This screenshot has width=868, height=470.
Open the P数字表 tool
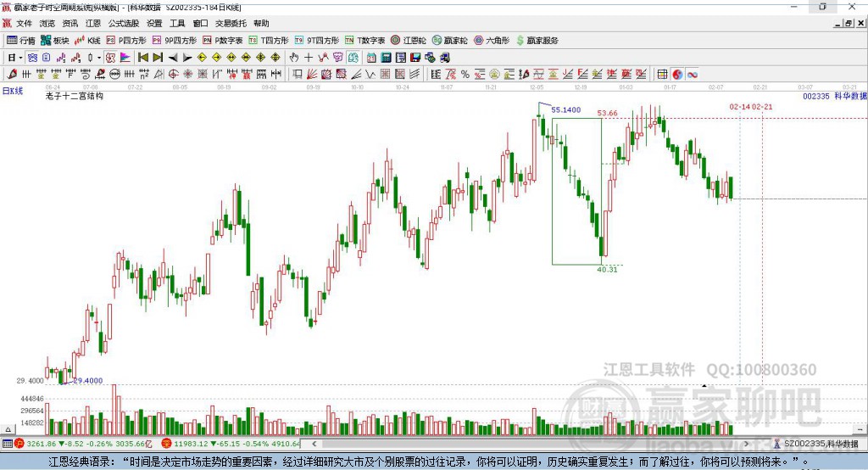click(x=223, y=41)
